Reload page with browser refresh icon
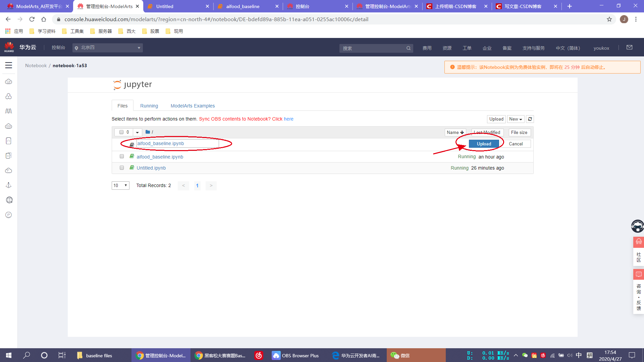This screenshot has width=644, height=362. [32, 19]
